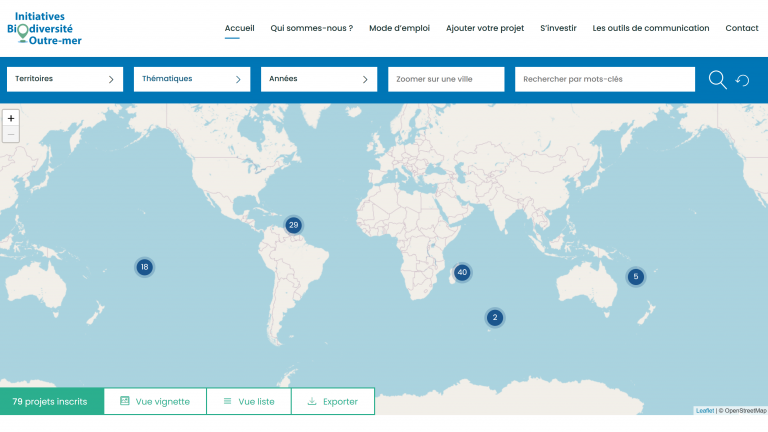Open the Thématiques filter dropdown
Image resolution: width=768 pixels, height=432 pixels.
[191, 79]
